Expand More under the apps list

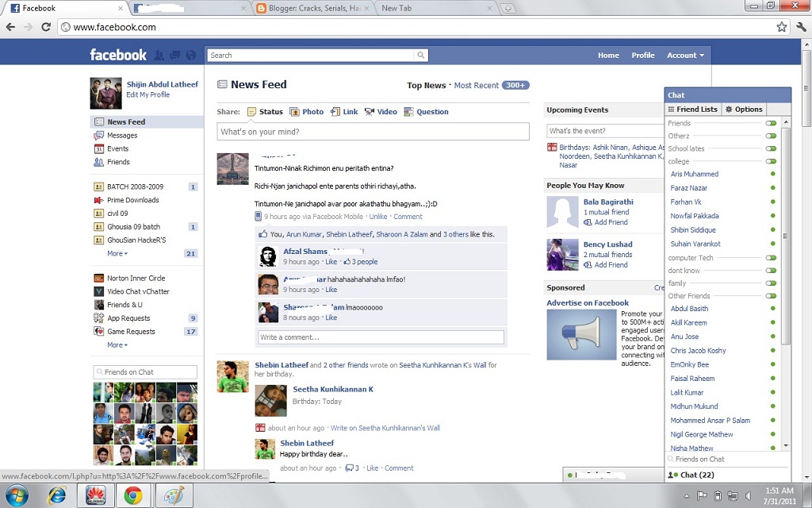[x=117, y=344]
